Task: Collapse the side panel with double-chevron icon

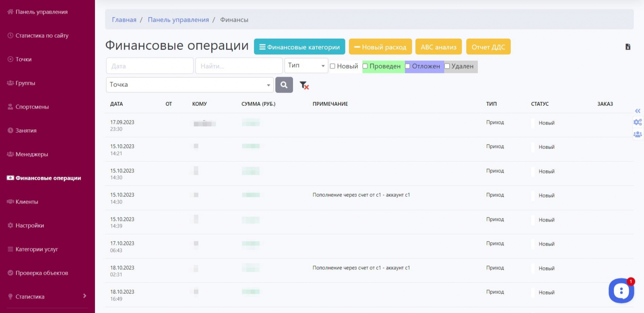Action: pos(638,111)
